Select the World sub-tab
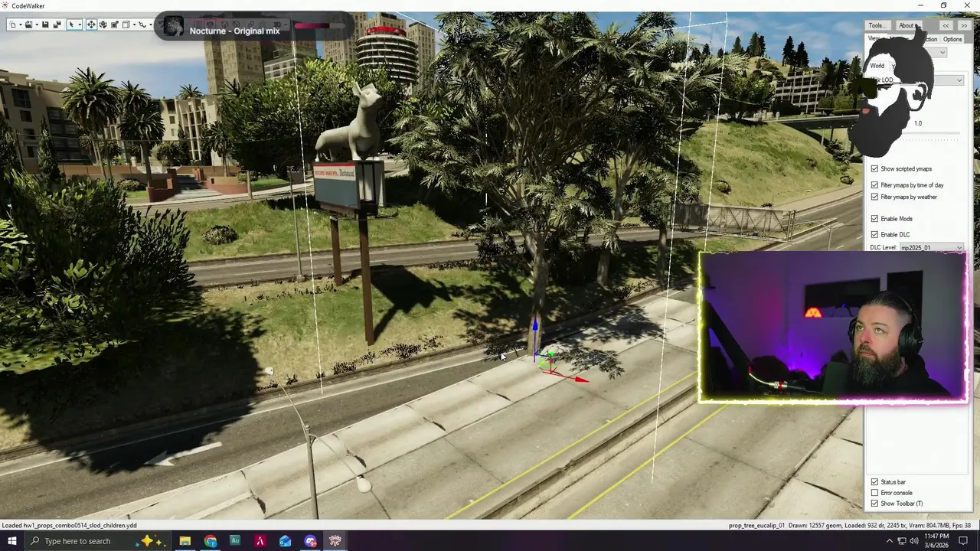 877,66
